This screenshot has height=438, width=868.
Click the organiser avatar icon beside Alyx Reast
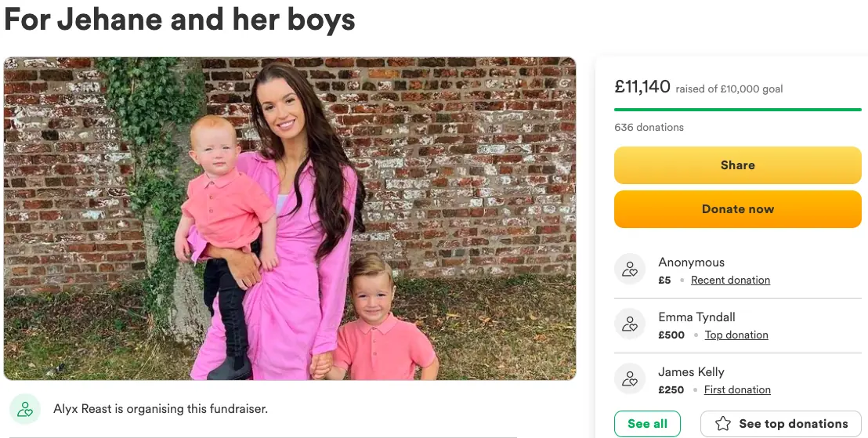point(25,409)
